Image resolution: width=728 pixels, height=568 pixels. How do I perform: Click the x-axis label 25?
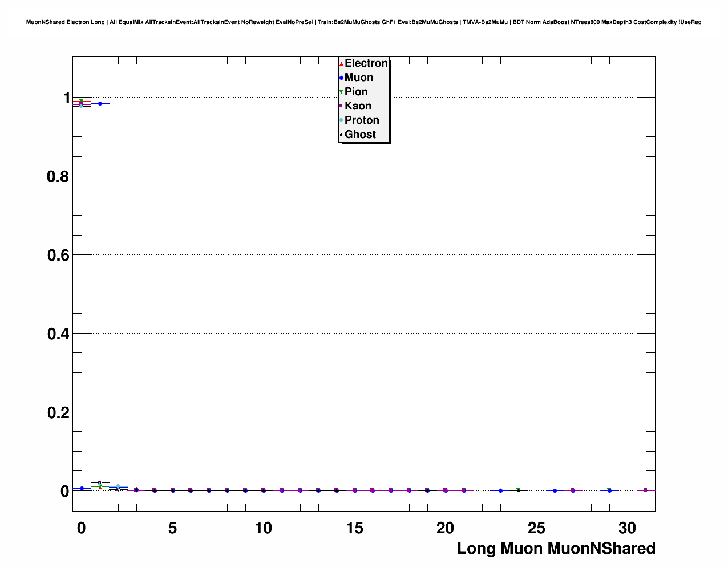tap(537, 528)
